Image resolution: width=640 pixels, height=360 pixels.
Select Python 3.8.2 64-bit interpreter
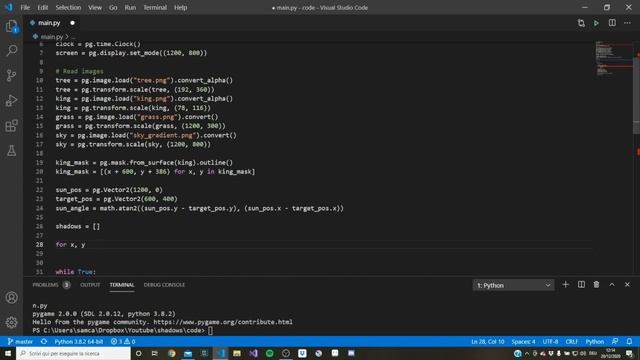point(78,341)
